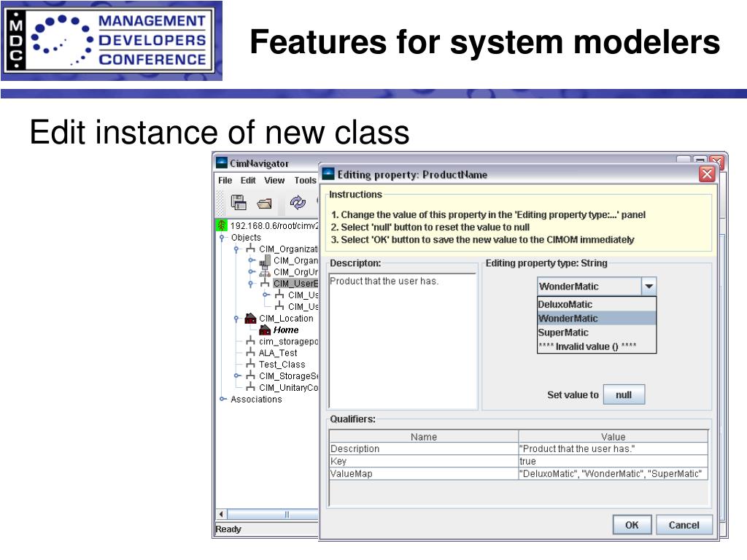Select the ValueMap qualifier row name
Viewport: 747px width, 560px height.
[x=424, y=473]
